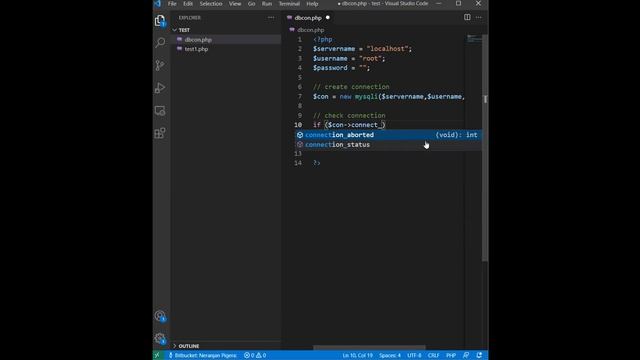The width and height of the screenshot is (640, 360).
Task: Open the Terminal menu
Action: [289, 4]
